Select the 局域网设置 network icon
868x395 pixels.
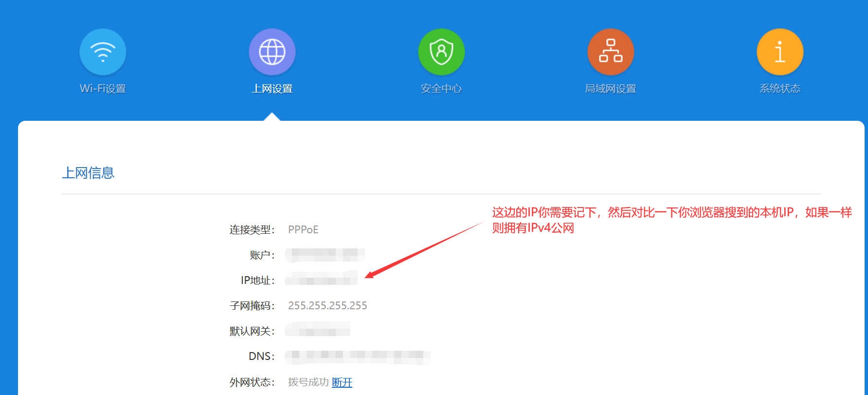pos(611,52)
